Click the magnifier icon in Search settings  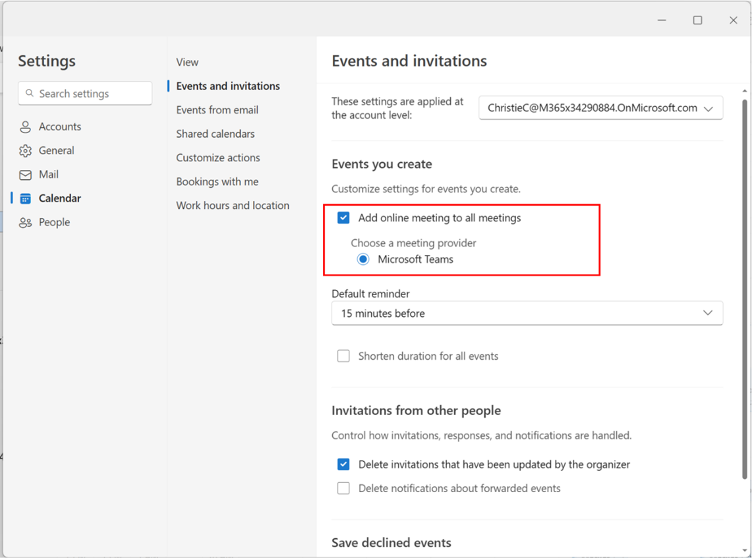31,93
